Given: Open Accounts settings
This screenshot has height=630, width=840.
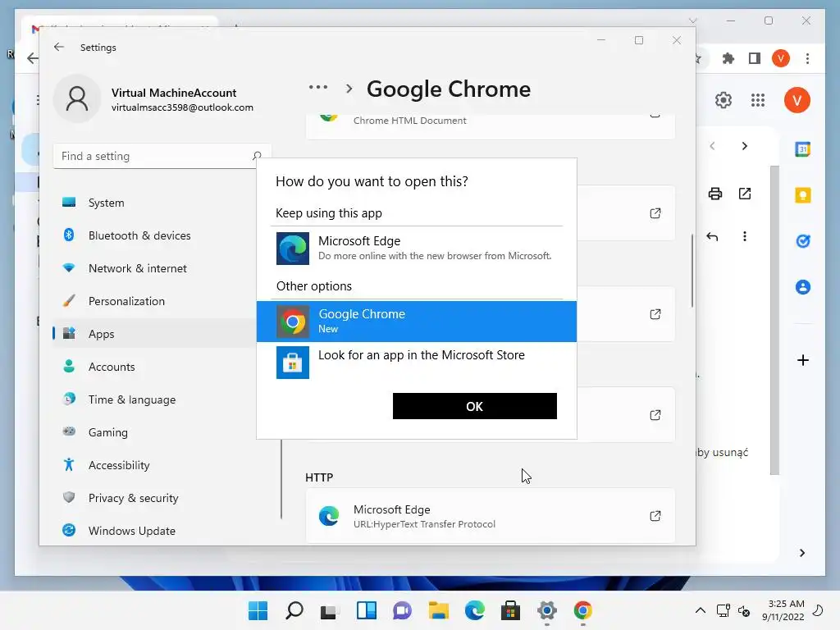Looking at the screenshot, I should [x=154, y=367].
